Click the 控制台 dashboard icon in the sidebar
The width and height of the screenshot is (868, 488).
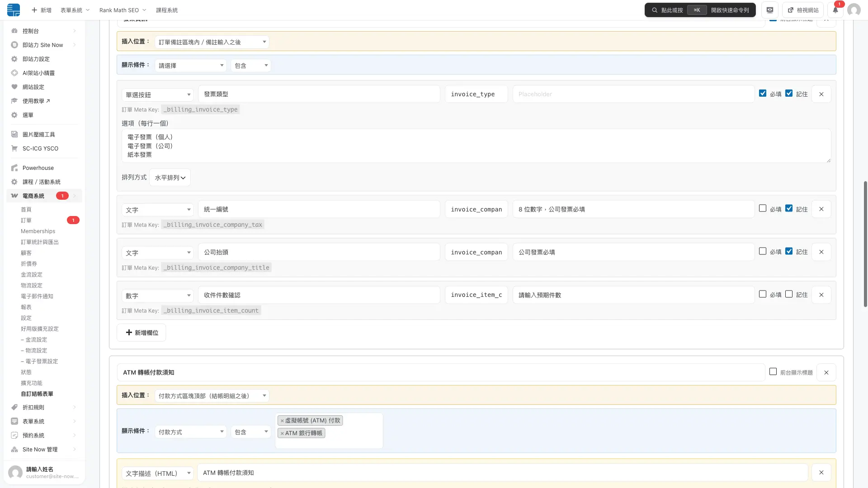(14, 31)
